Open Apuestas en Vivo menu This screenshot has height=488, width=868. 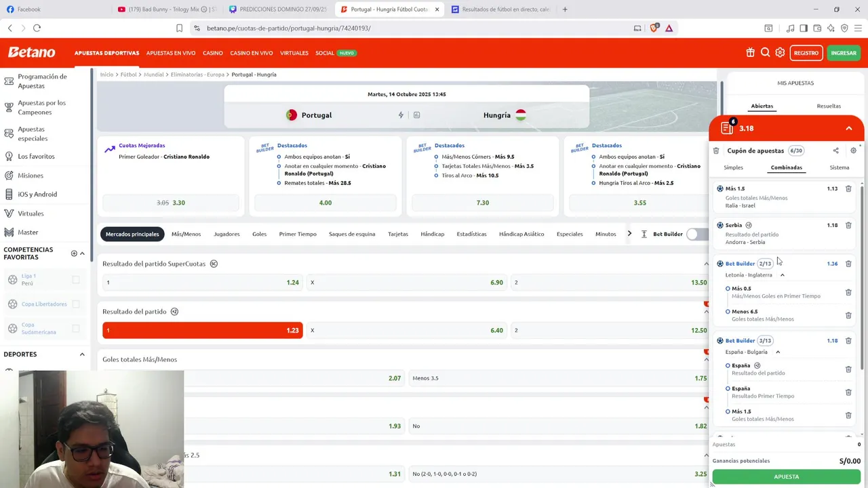pos(171,53)
